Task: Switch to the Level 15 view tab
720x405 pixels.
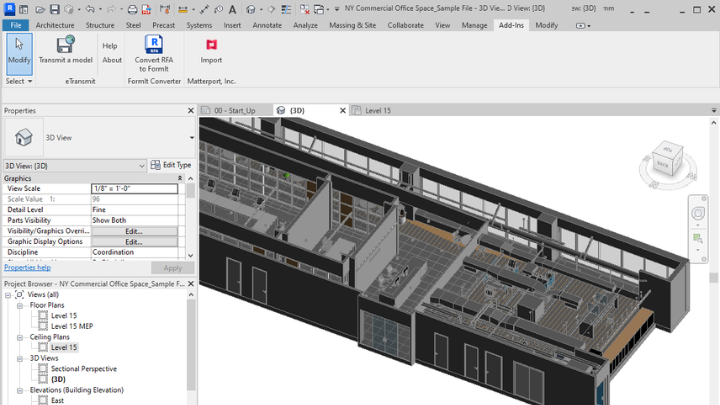Action: click(378, 111)
